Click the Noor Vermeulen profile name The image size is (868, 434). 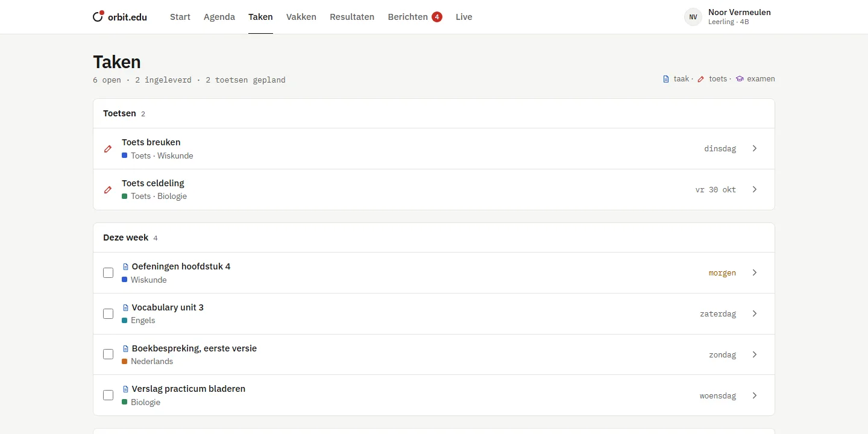pos(740,12)
